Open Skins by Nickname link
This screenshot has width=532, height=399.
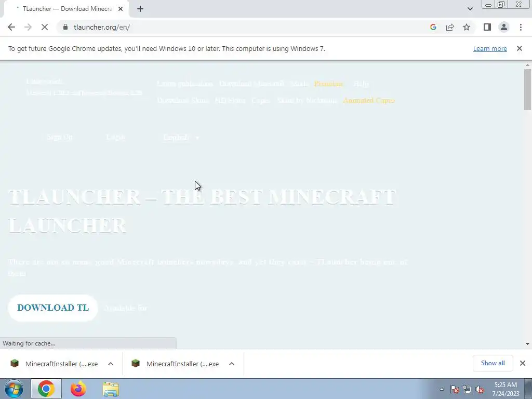tap(307, 100)
